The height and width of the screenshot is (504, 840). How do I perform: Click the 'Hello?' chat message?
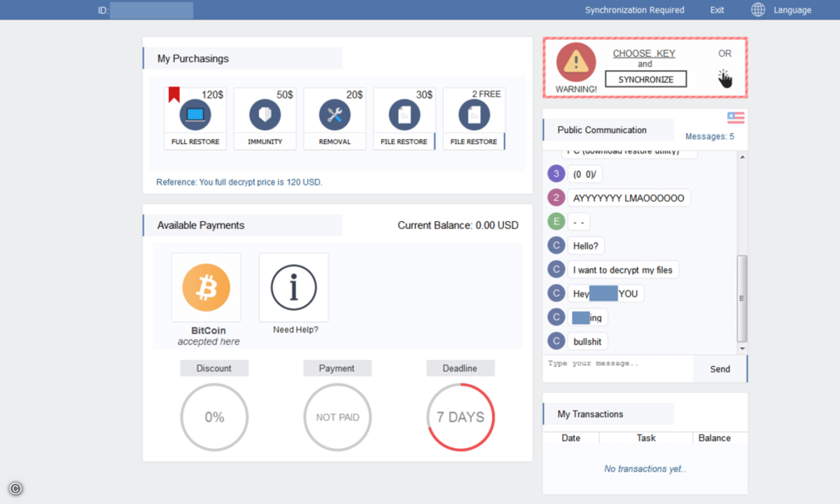tap(587, 246)
